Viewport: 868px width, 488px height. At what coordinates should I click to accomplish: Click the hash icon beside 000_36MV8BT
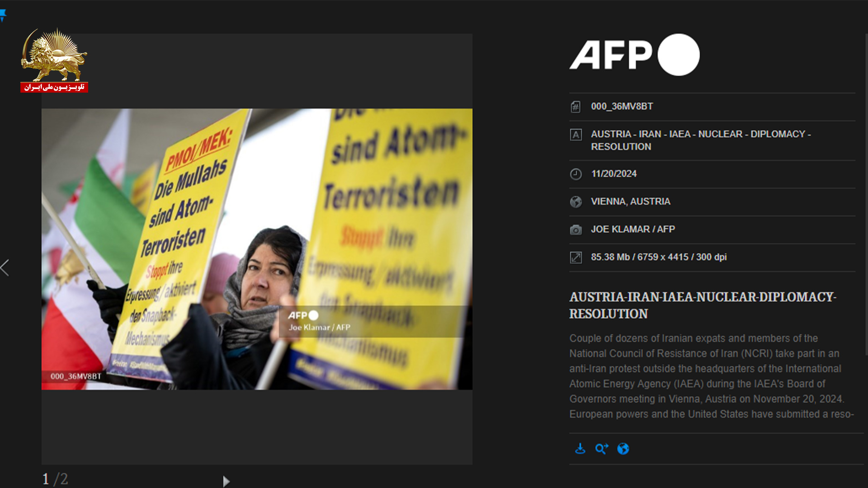point(576,107)
